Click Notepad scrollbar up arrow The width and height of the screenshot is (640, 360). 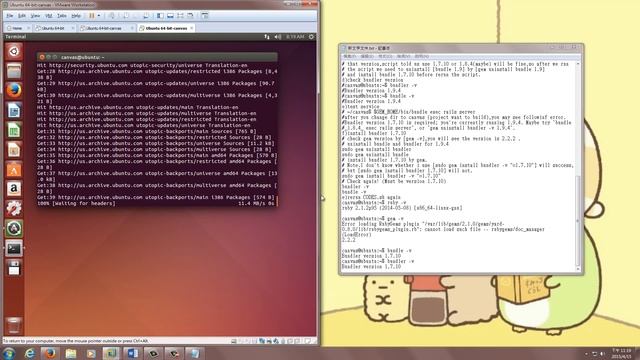(578, 64)
